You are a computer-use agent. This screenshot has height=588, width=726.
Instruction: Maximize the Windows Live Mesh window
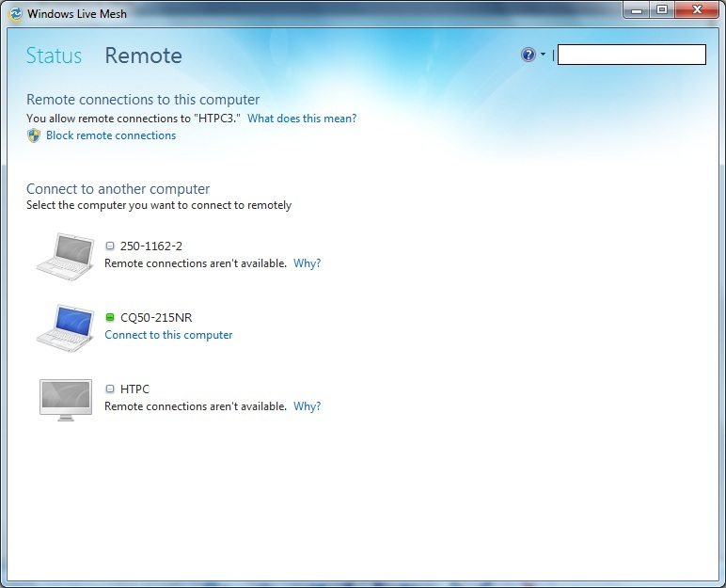click(x=662, y=9)
